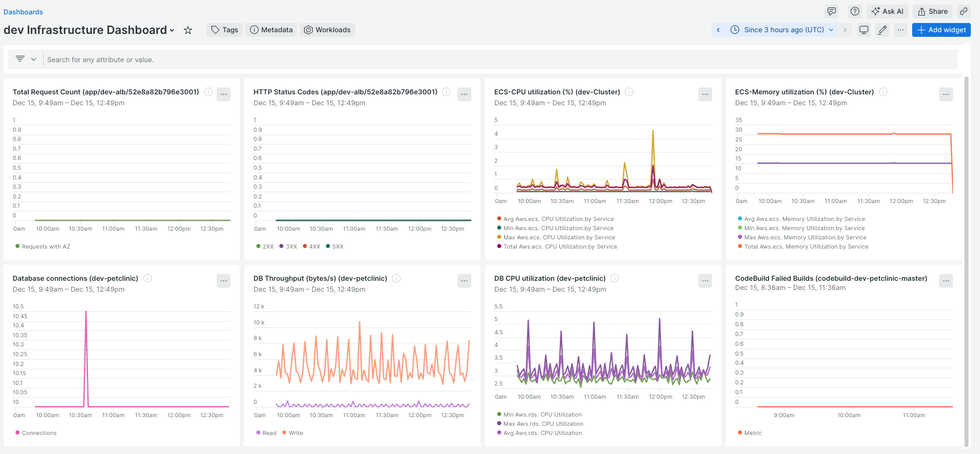This screenshot has height=454, width=980.
Task: Open the feedback comment icon
Action: click(832, 12)
